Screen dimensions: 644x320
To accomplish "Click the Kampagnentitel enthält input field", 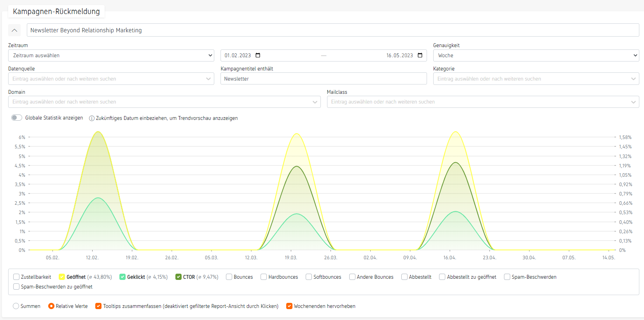I will click(323, 79).
